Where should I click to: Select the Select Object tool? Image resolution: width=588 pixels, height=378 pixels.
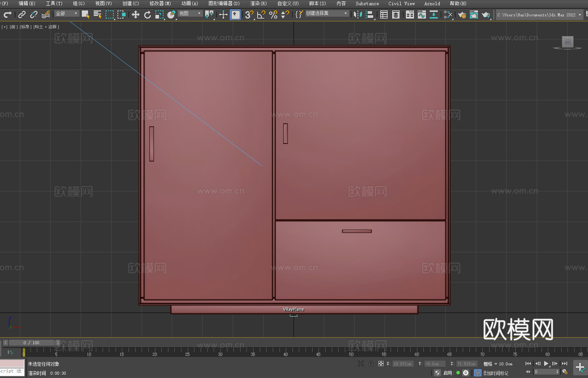click(86, 14)
